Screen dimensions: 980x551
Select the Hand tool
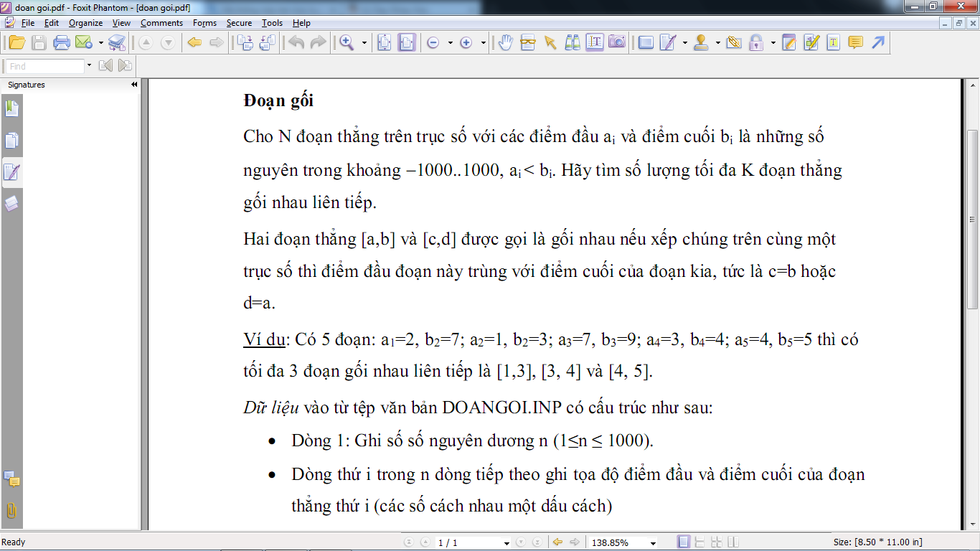(505, 43)
